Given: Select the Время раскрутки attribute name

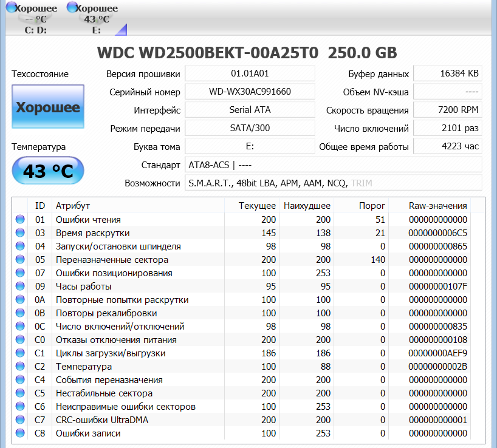Looking at the screenshot, I should 92,233.
